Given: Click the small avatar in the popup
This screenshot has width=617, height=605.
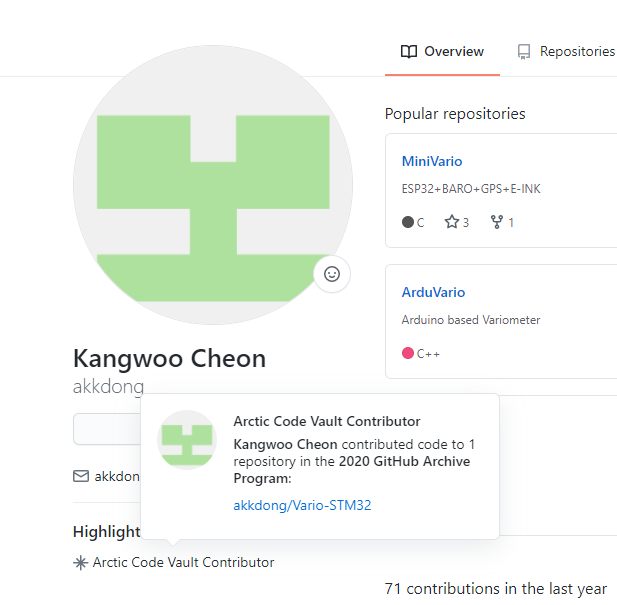Looking at the screenshot, I should click(x=188, y=439).
